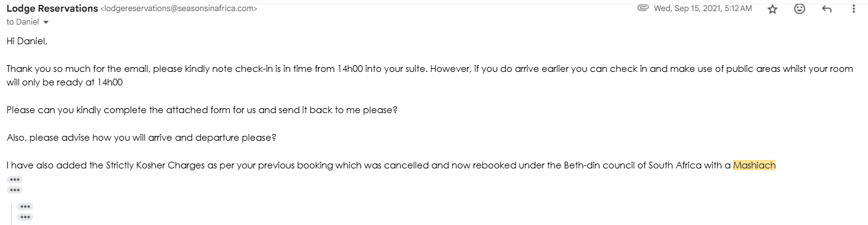
Task: Expand the upper ellipsis inside the quoted block
Action: [x=26, y=207]
